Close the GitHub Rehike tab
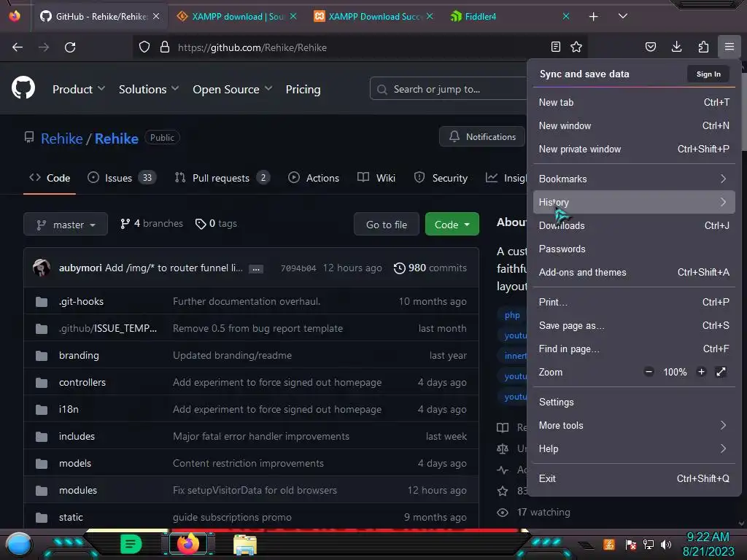The height and width of the screenshot is (560, 747). 156,16
